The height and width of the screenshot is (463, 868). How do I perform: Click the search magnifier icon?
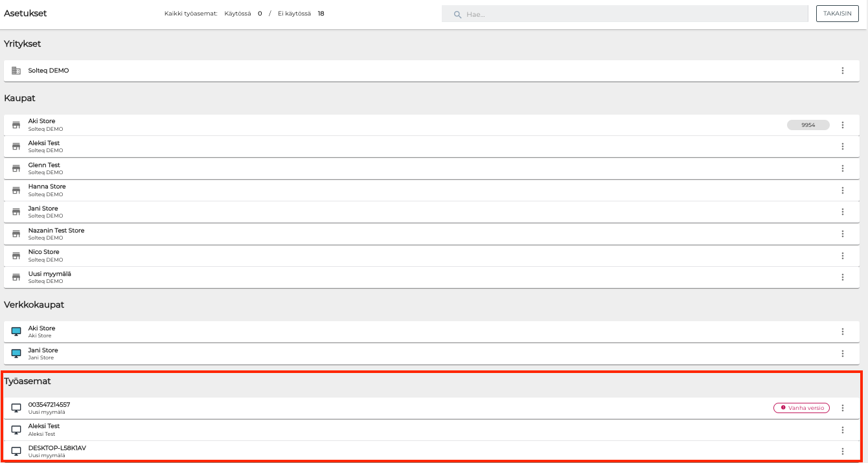pyautogui.click(x=457, y=14)
